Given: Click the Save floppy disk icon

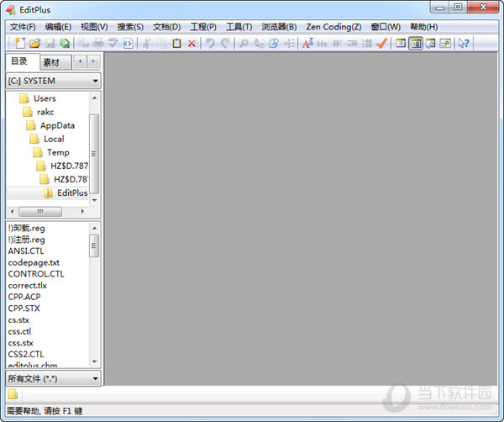Looking at the screenshot, I should (50, 43).
